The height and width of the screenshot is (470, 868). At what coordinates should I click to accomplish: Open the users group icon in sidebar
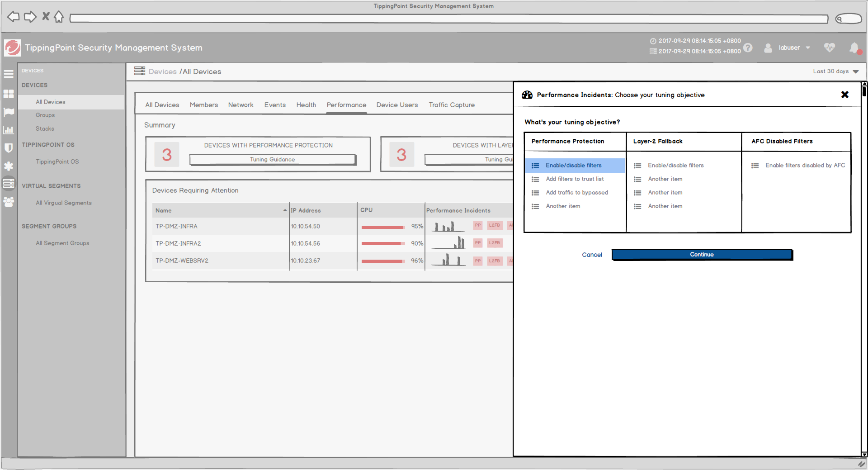click(x=9, y=202)
